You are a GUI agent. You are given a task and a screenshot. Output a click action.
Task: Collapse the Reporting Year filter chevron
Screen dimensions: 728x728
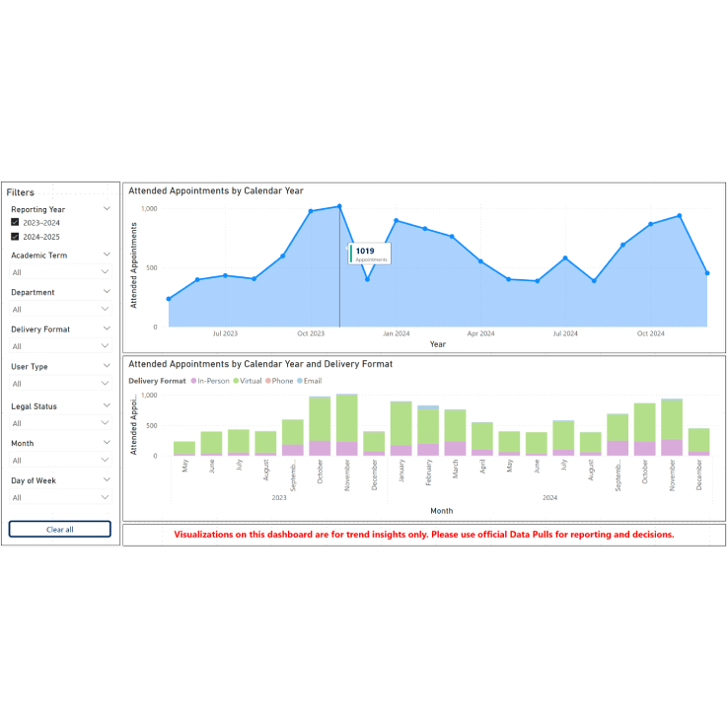[x=107, y=209]
